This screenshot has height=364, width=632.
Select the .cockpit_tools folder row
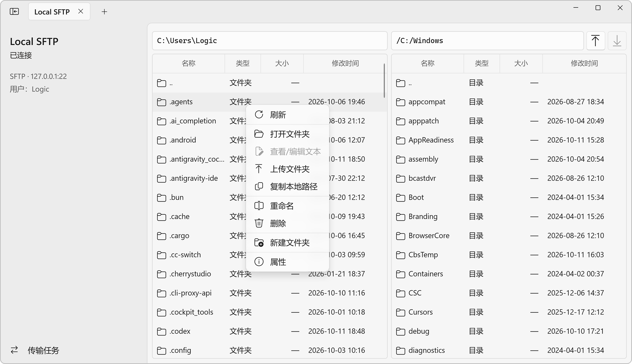tap(270, 312)
